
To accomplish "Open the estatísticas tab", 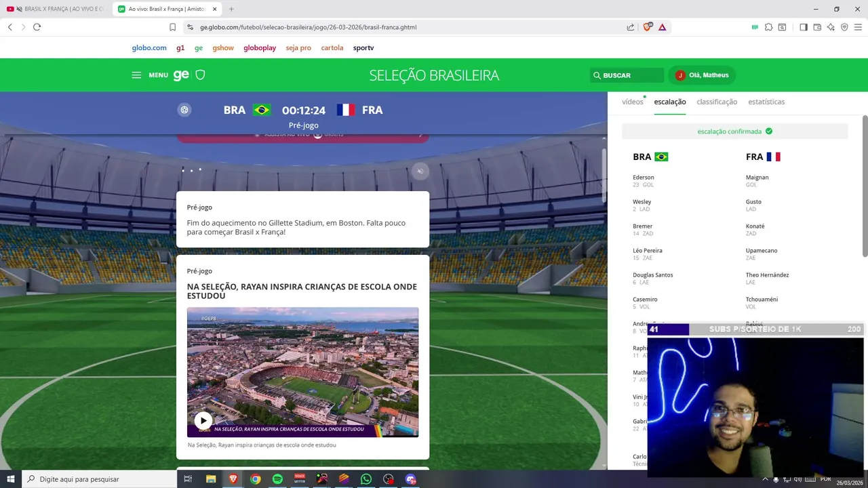I will click(766, 102).
